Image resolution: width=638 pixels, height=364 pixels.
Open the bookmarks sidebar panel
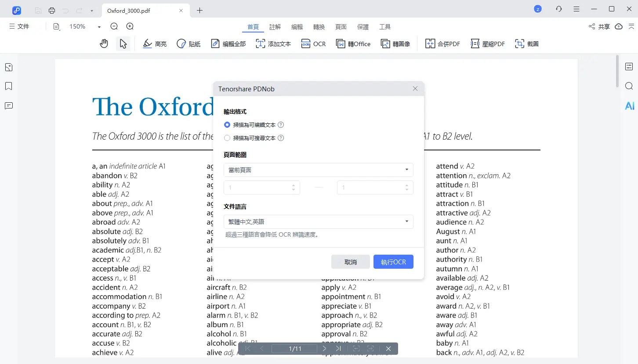click(9, 86)
